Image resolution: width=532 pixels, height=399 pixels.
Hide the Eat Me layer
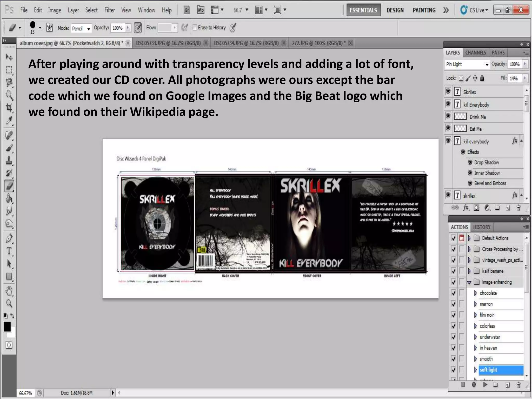[448, 128]
